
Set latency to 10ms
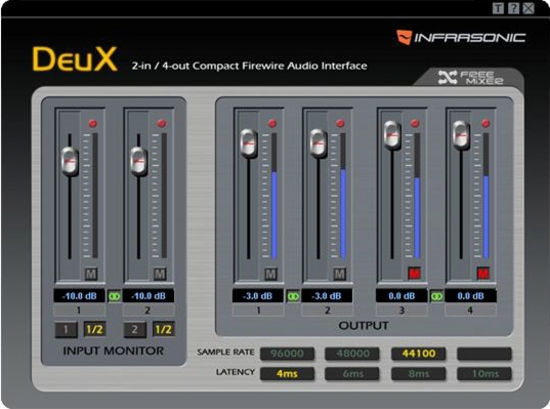(484, 374)
